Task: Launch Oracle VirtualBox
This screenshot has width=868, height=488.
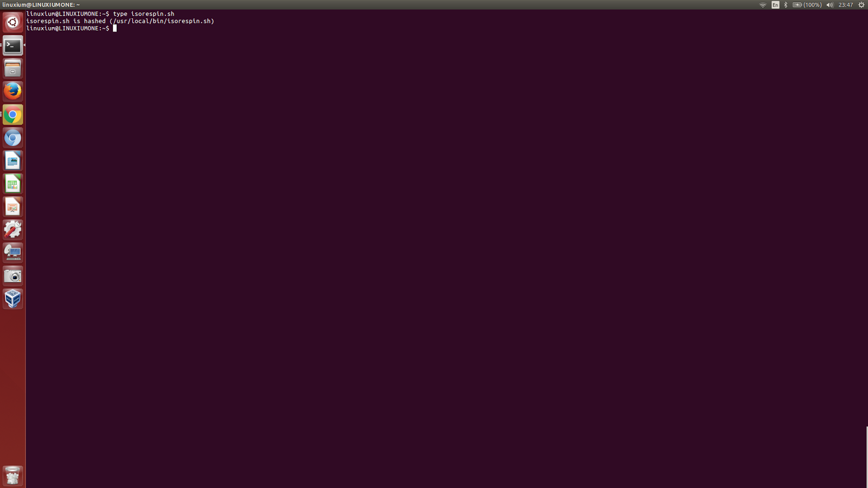Action: click(12, 299)
